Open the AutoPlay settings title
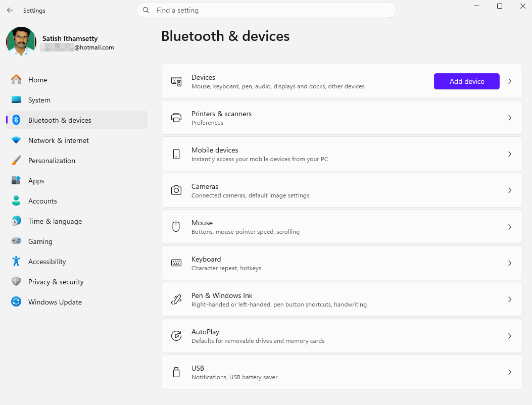532x405 pixels. (x=205, y=332)
